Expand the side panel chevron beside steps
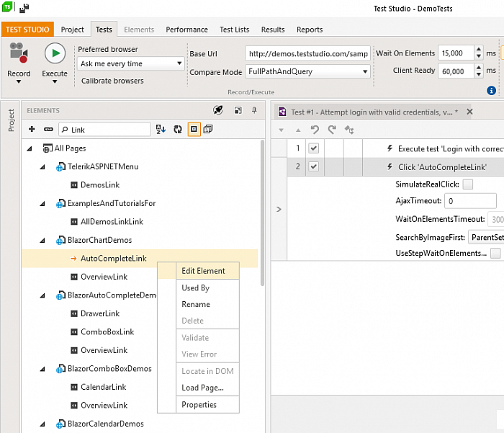The image size is (504, 433). point(279,210)
